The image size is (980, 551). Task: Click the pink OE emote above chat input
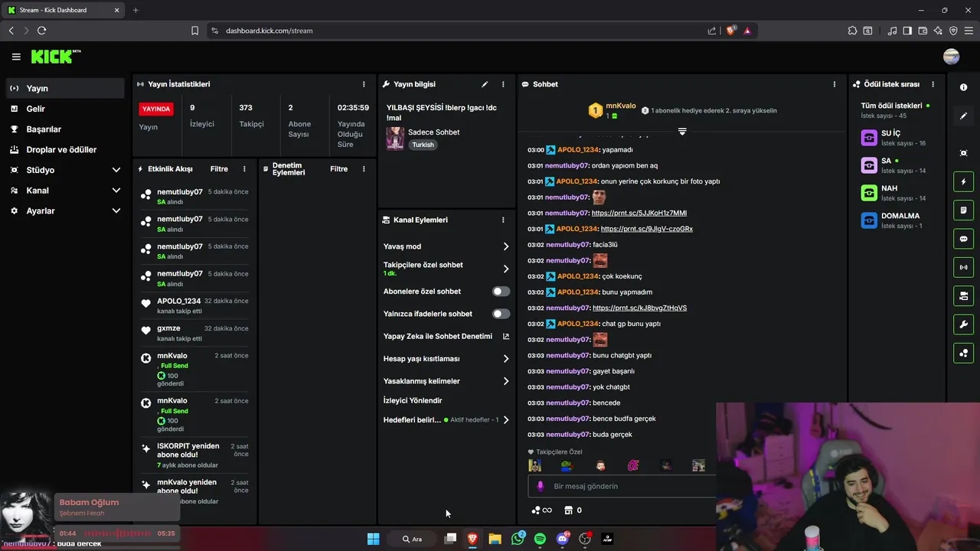(x=633, y=465)
